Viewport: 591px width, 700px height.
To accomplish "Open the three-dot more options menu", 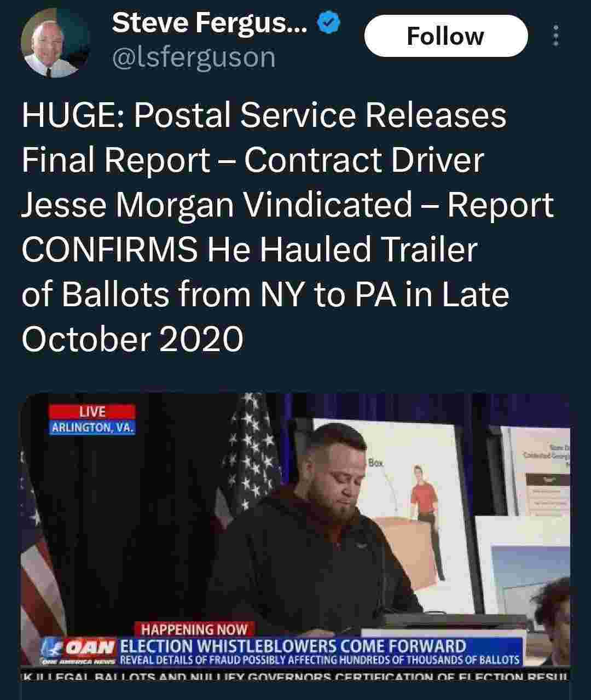I will [x=556, y=36].
